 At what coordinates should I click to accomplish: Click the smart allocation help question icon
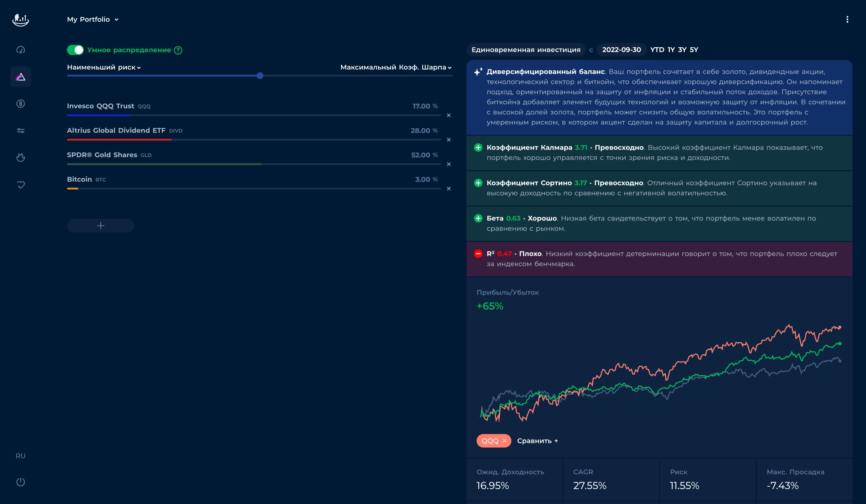point(178,50)
